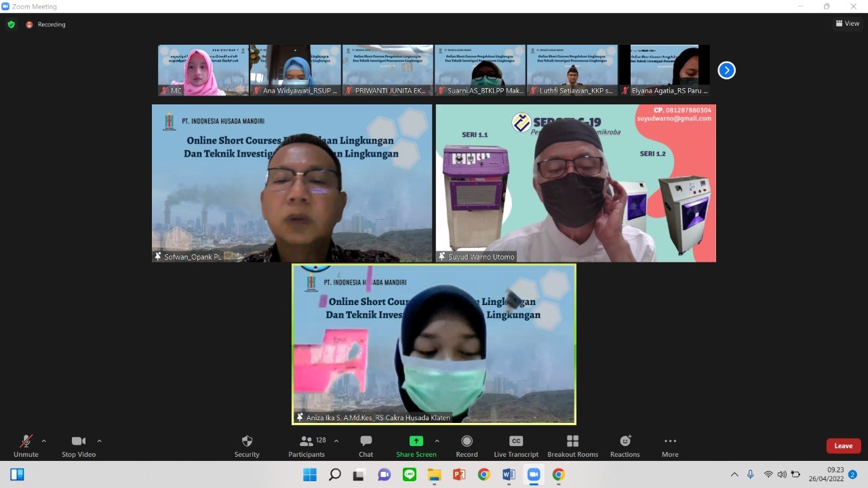The width and height of the screenshot is (868, 488).
Task: Open Breakout Rooms
Action: pyautogui.click(x=572, y=441)
